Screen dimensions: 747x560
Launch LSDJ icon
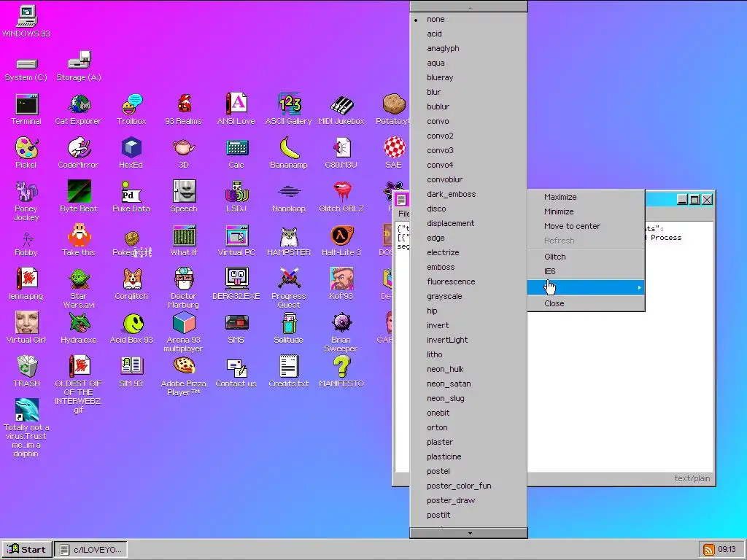[236, 196]
